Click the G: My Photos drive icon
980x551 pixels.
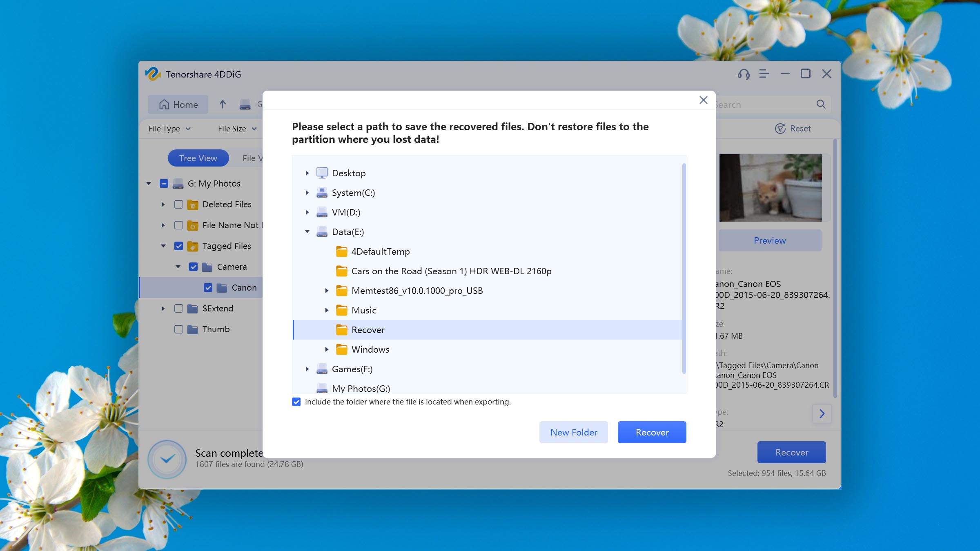pyautogui.click(x=178, y=184)
